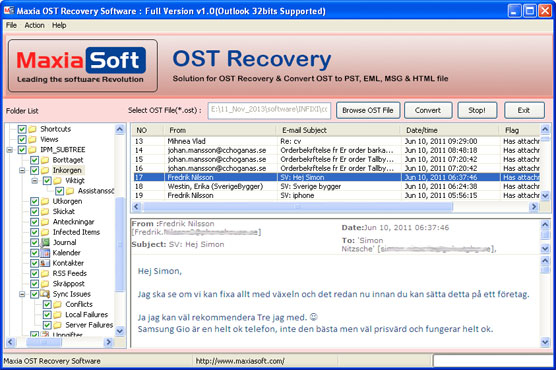Click scroll-right arrow of folder list
Viewport: 556px width, 370px height.
(109, 342)
